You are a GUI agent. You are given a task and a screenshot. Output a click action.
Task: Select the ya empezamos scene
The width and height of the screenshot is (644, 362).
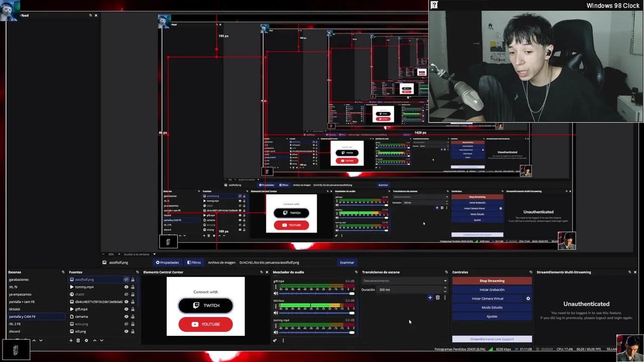pos(20,294)
